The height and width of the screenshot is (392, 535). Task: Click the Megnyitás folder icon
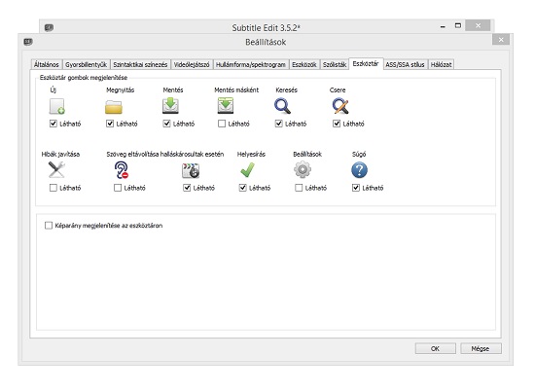114,106
